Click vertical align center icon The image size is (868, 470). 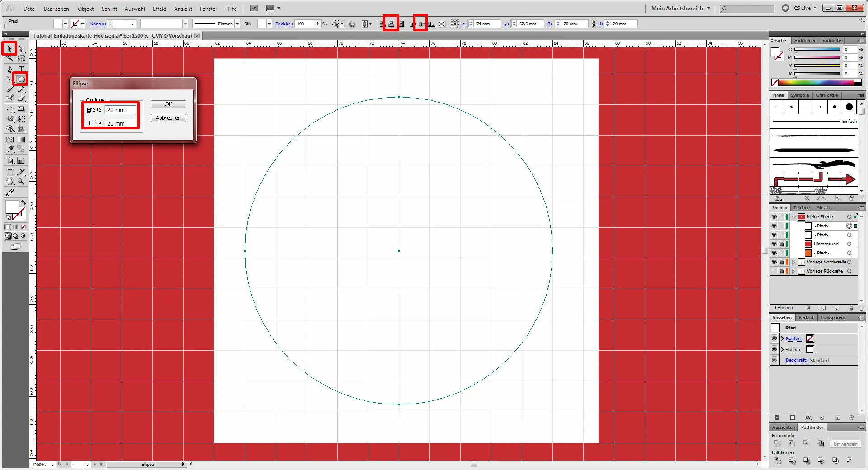(x=421, y=24)
